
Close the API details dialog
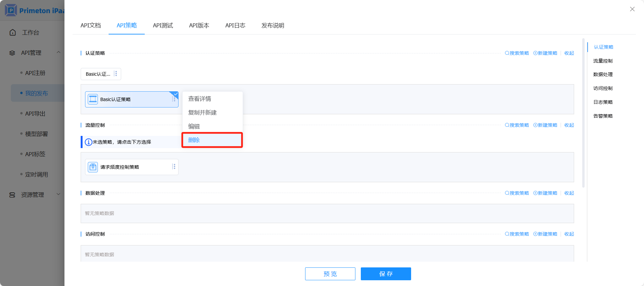632,9
